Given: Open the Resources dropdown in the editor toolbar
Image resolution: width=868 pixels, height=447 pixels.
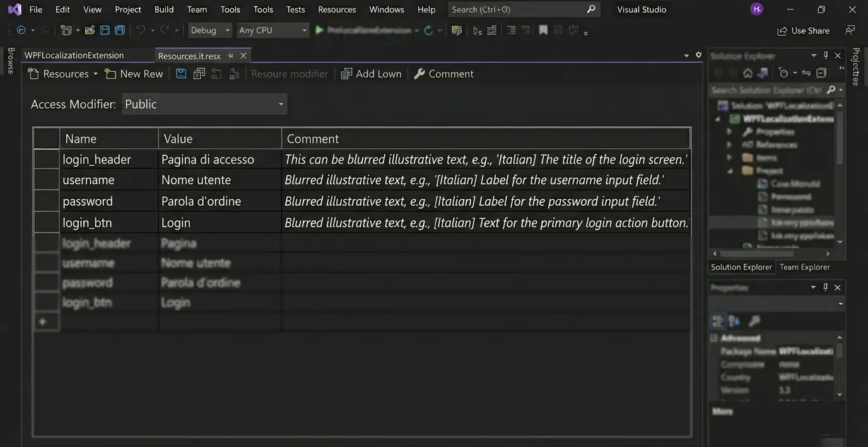Looking at the screenshot, I should (96, 74).
